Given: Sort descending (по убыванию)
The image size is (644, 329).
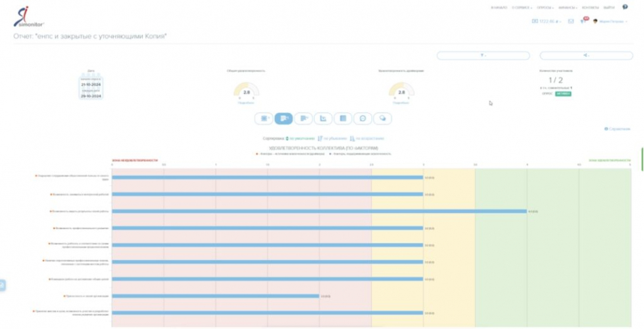Looking at the screenshot, I should [332, 139].
